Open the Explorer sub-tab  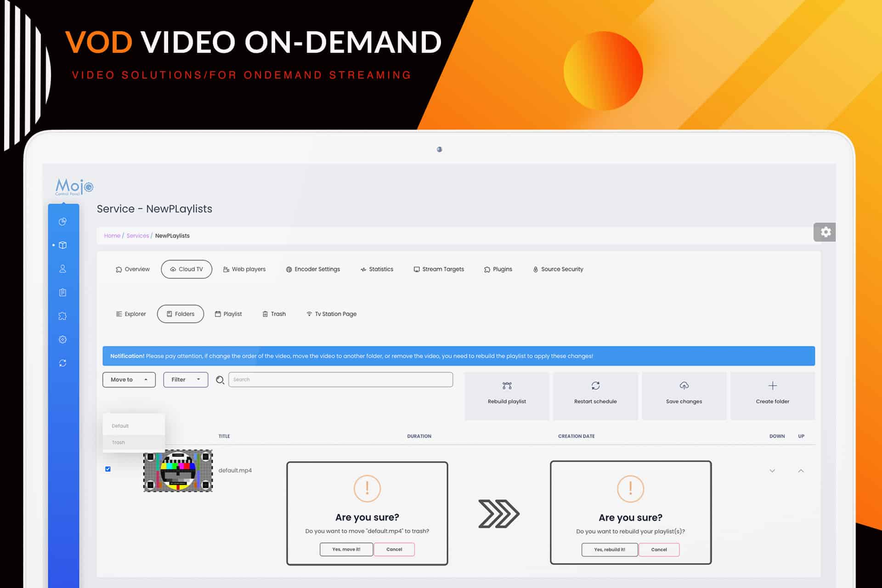pos(131,314)
